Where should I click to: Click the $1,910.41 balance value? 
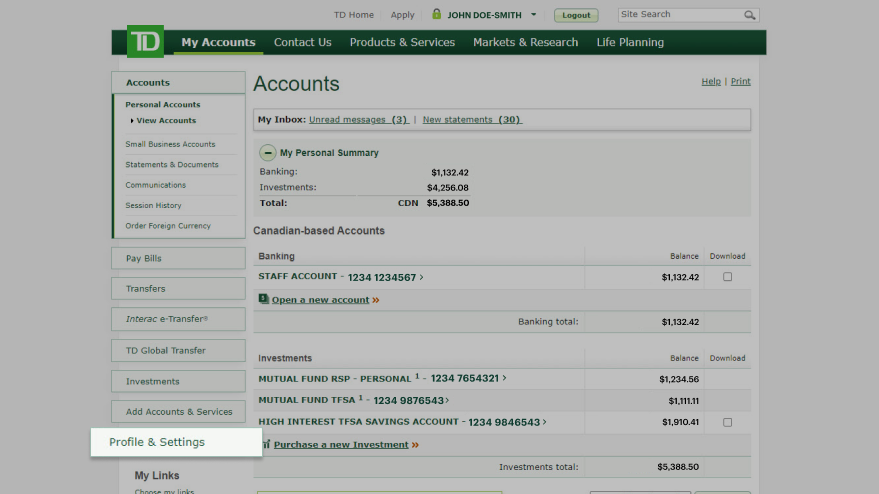[680, 422]
